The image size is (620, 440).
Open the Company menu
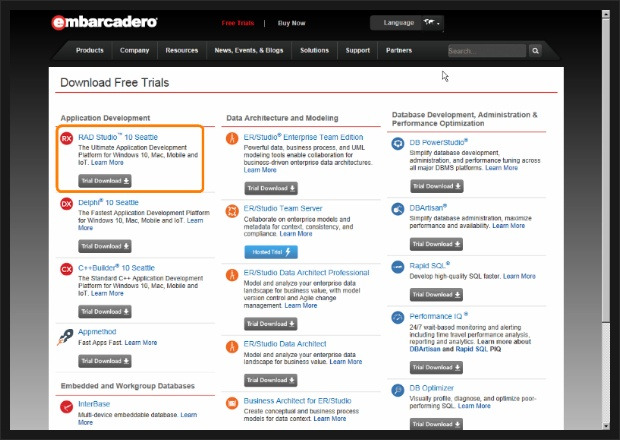[x=134, y=50]
